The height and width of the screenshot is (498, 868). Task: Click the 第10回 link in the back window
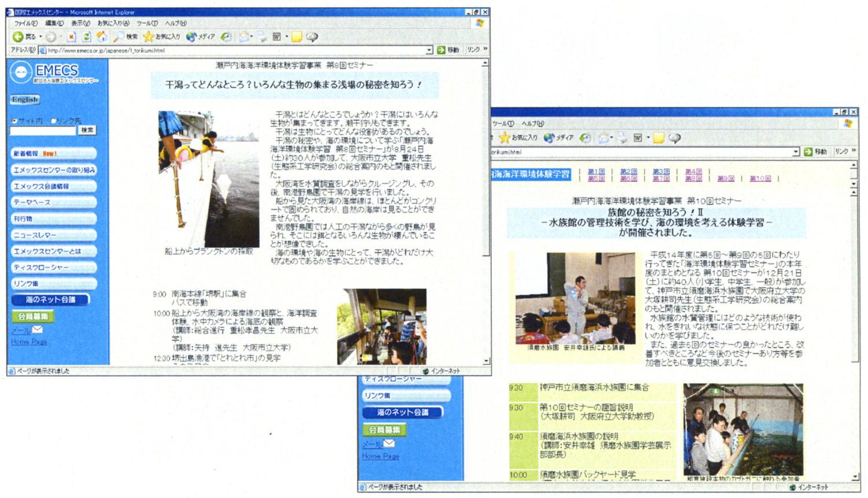click(x=760, y=178)
